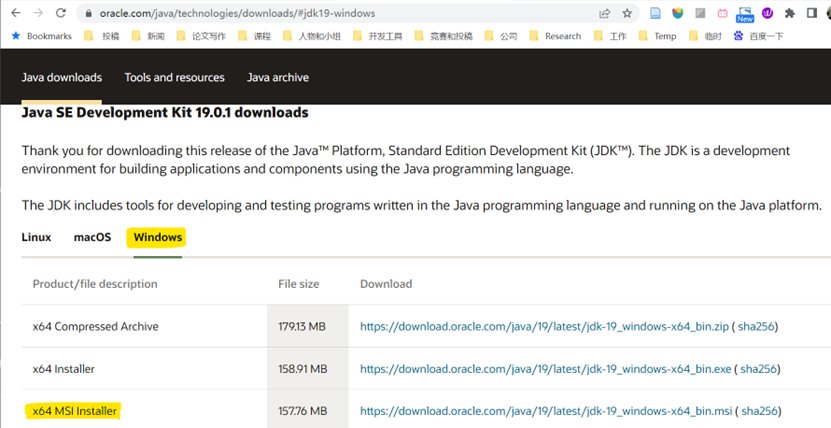Click the Product/file description header
The image size is (831, 428).
tap(95, 284)
